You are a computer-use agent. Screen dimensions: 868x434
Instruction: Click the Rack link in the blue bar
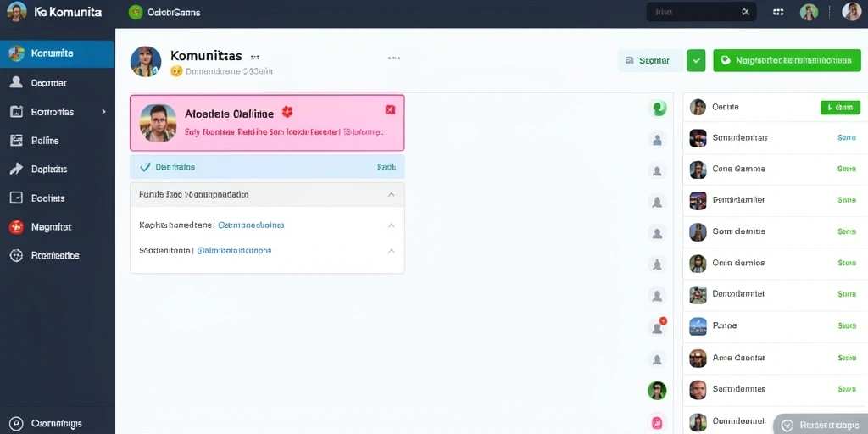click(386, 167)
